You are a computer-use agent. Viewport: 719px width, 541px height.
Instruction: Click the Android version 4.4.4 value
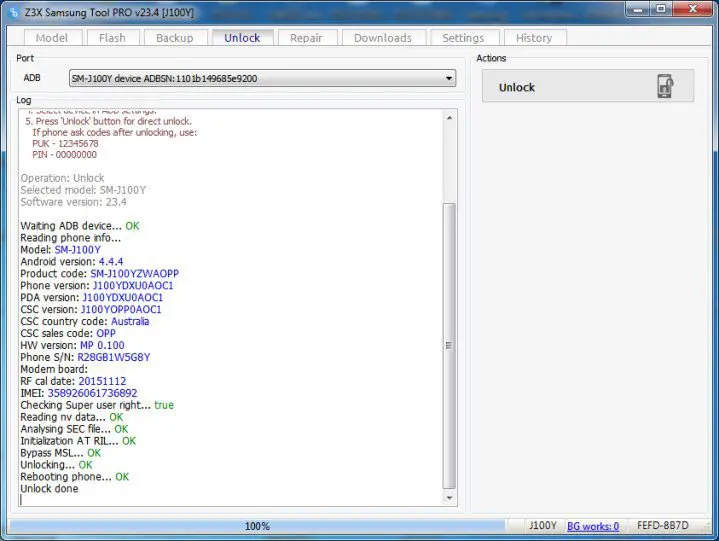pos(111,262)
